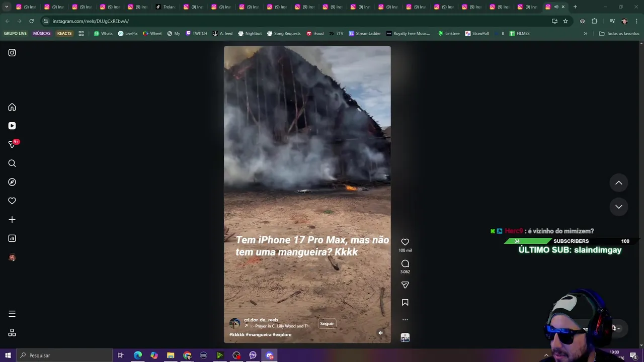Open Explore compass icon
Viewport: 644px width, 362px height.
[x=12, y=182]
